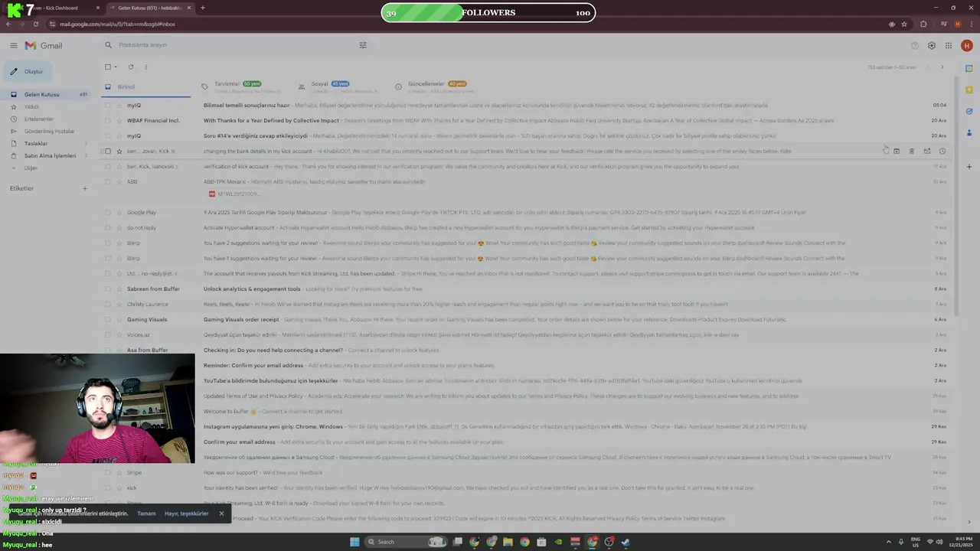This screenshot has width=980, height=551.
Task: Select the do.not.reply email checkbox
Action: click(x=108, y=228)
